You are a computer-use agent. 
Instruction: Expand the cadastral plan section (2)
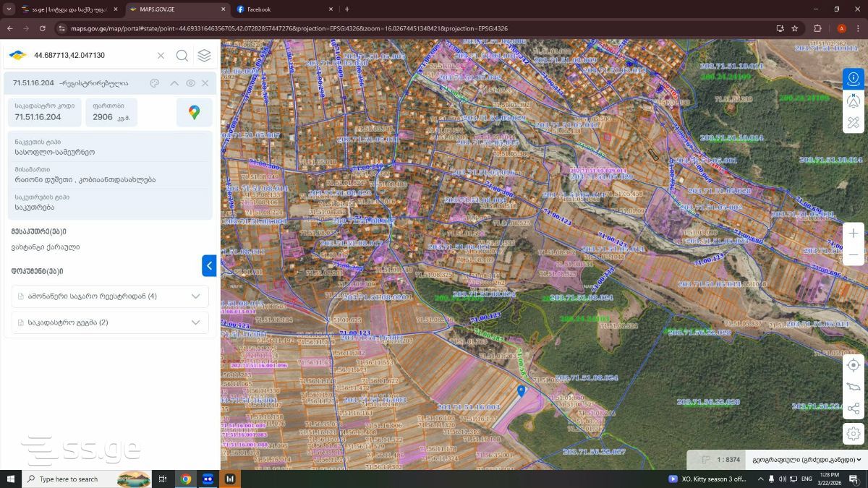(x=110, y=322)
